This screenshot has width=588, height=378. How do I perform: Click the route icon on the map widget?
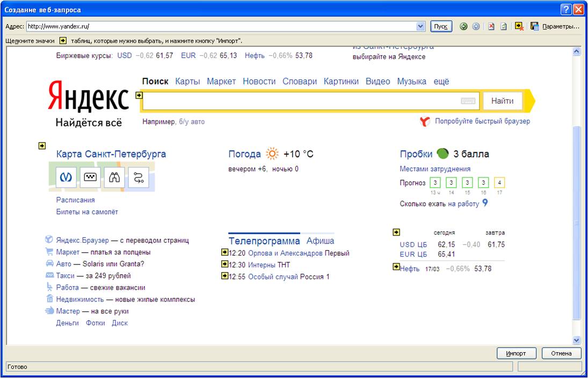coord(139,177)
